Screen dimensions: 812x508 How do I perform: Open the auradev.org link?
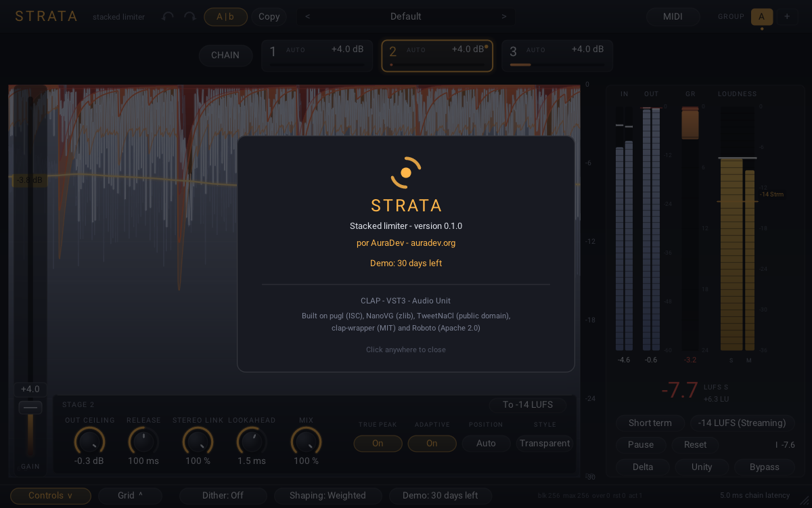pos(406,242)
